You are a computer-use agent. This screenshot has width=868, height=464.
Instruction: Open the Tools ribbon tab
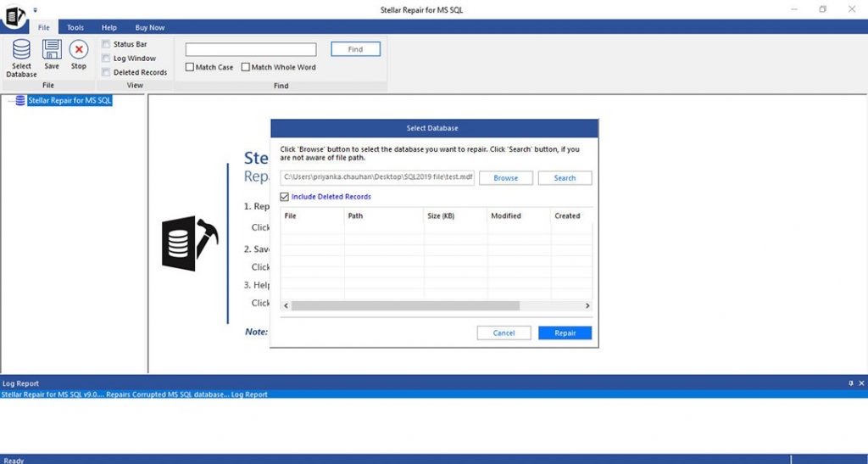point(75,28)
